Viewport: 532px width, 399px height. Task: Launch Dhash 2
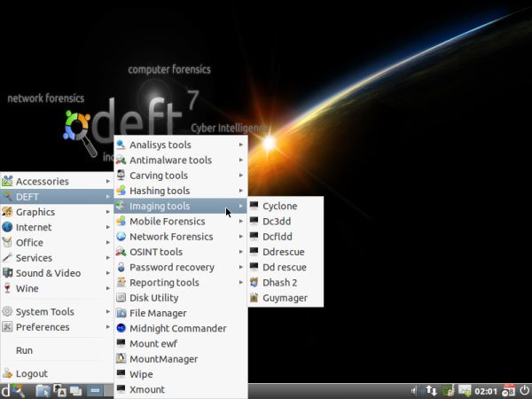[286, 282]
